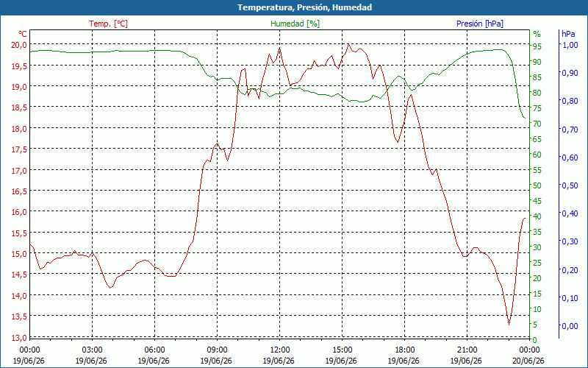
Task: Click the '15:00' time axis label
Action: (x=342, y=350)
